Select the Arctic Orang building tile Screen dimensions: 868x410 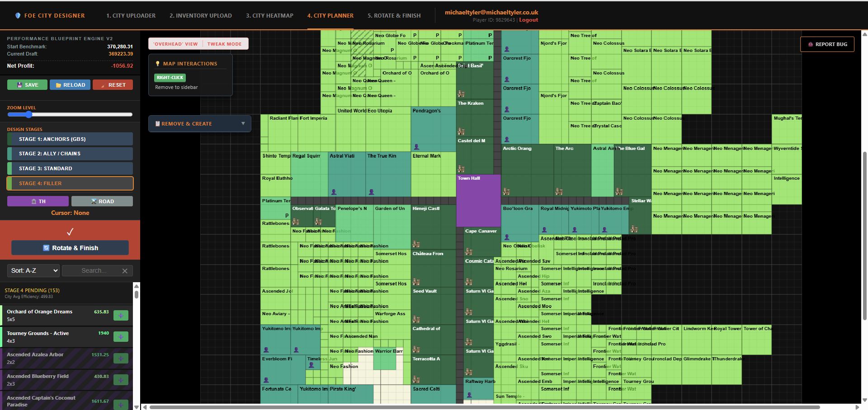point(528,171)
